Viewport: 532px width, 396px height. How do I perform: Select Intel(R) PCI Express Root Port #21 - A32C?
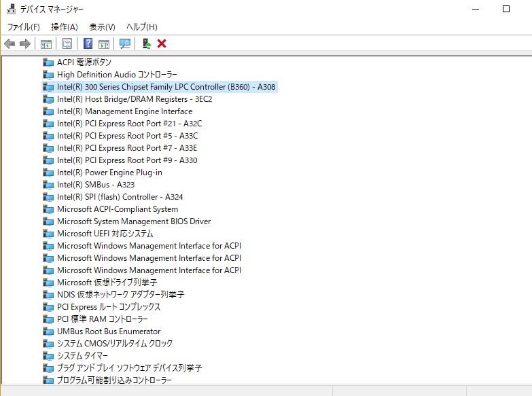130,124
